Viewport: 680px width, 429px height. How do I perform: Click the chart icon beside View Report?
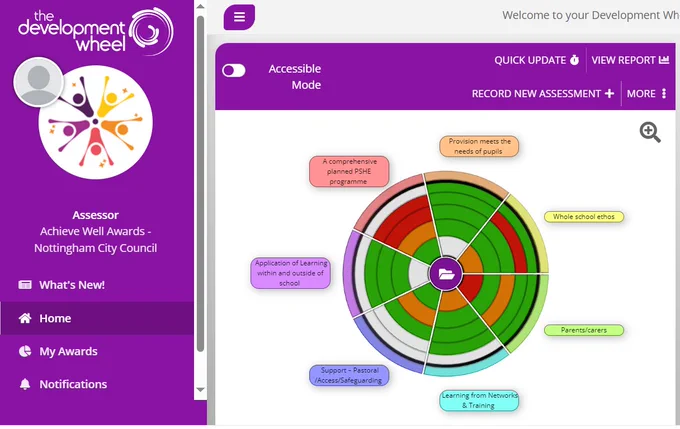pos(664,60)
